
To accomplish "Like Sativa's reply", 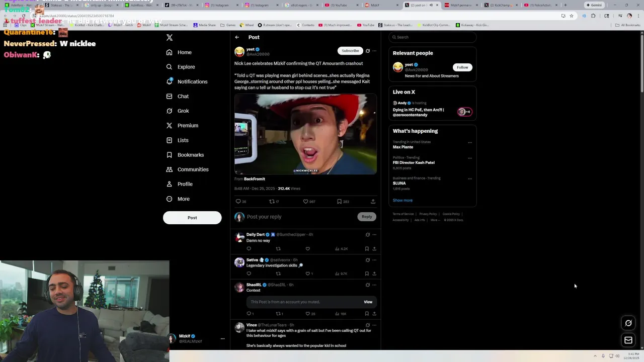I will click(308, 274).
